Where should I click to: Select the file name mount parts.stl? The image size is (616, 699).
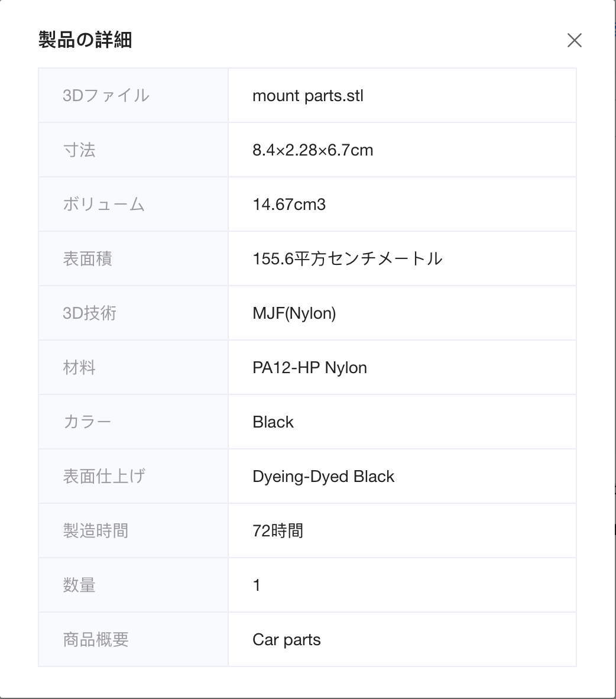[308, 95]
